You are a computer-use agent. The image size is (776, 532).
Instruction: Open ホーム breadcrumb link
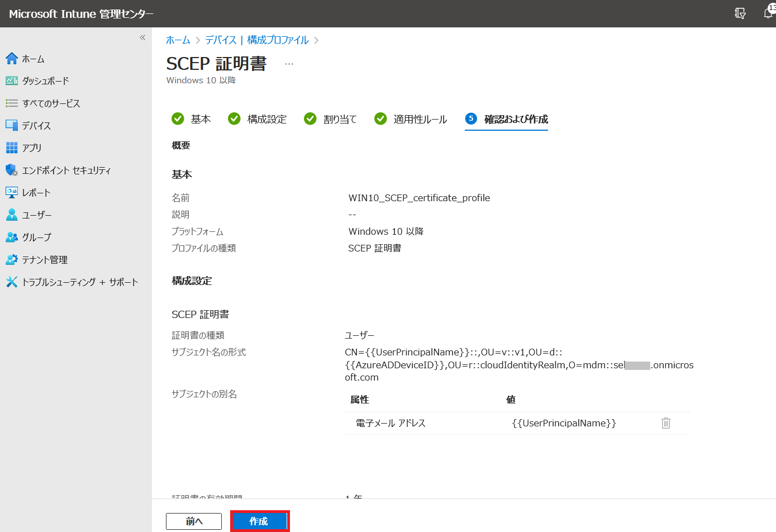point(178,40)
